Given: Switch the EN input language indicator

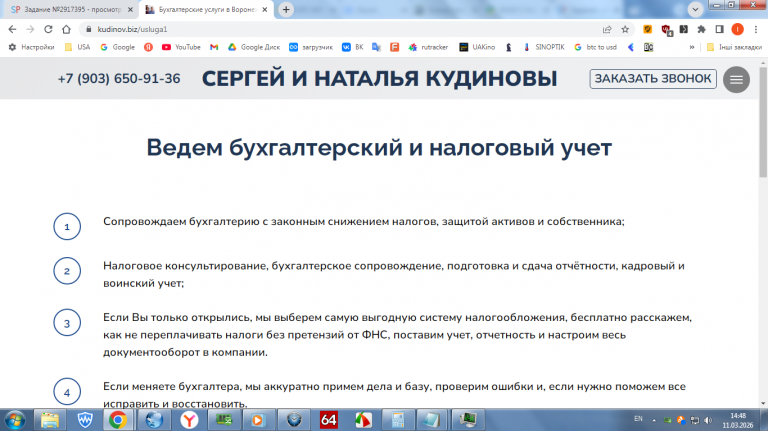Looking at the screenshot, I should click(x=638, y=419).
